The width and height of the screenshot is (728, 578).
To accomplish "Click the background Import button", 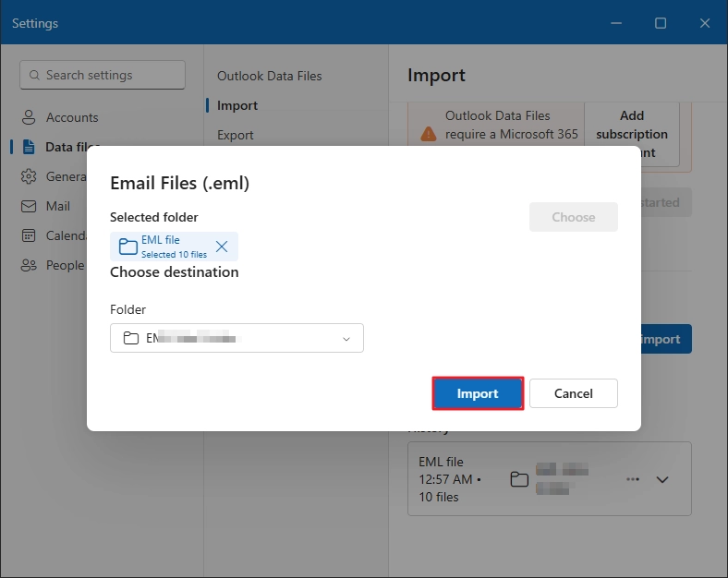I will tap(667, 339).
